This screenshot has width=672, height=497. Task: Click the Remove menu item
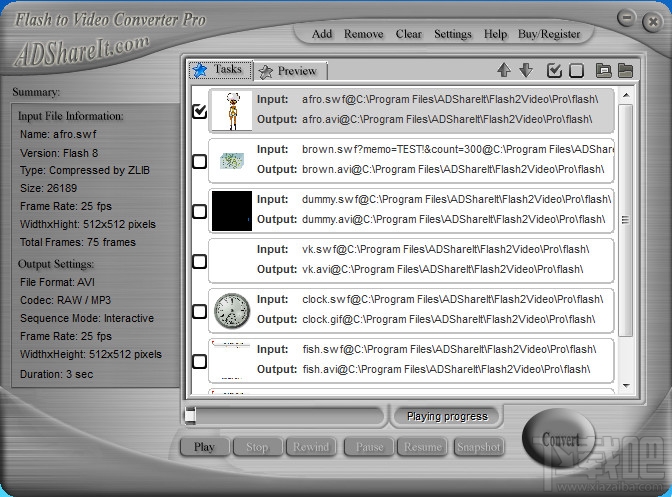(363, 34)
